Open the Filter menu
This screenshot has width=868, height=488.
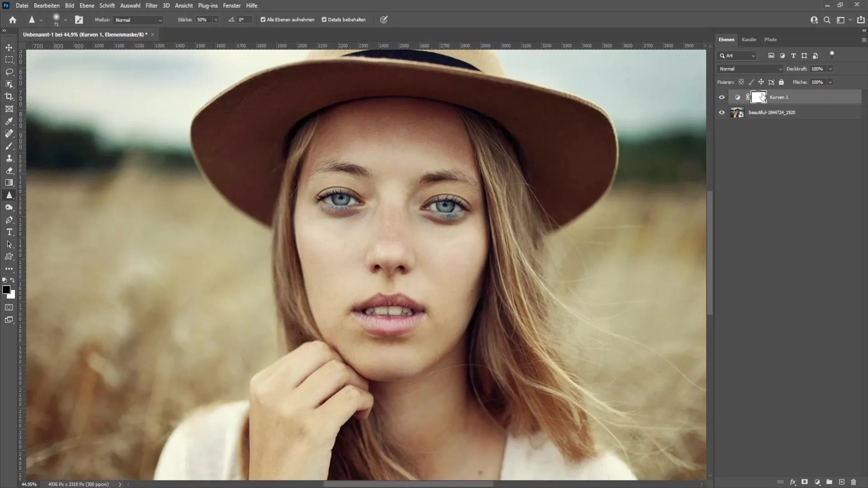click(x=151, y=5)
